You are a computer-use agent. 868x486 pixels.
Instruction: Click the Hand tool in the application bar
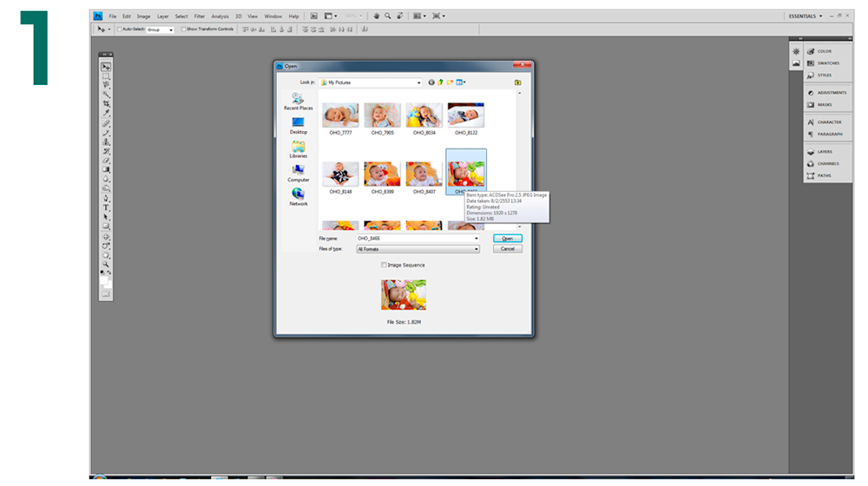click(x=376, y=16)
